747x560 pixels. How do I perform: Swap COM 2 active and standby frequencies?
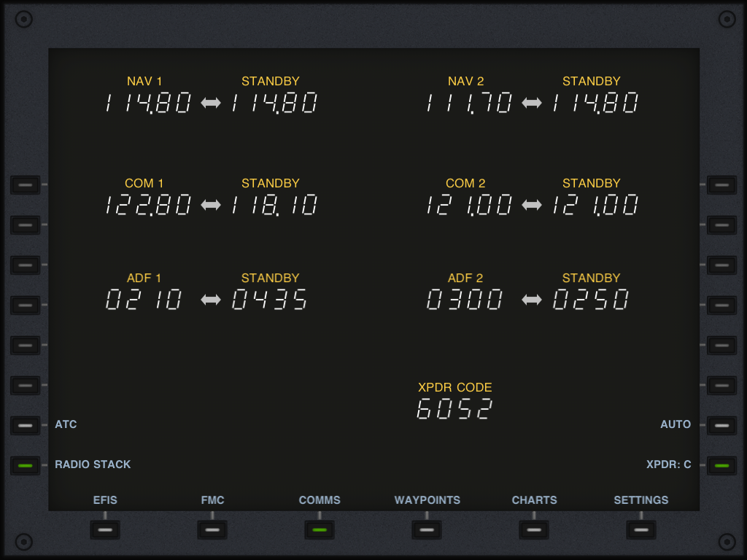532,206
